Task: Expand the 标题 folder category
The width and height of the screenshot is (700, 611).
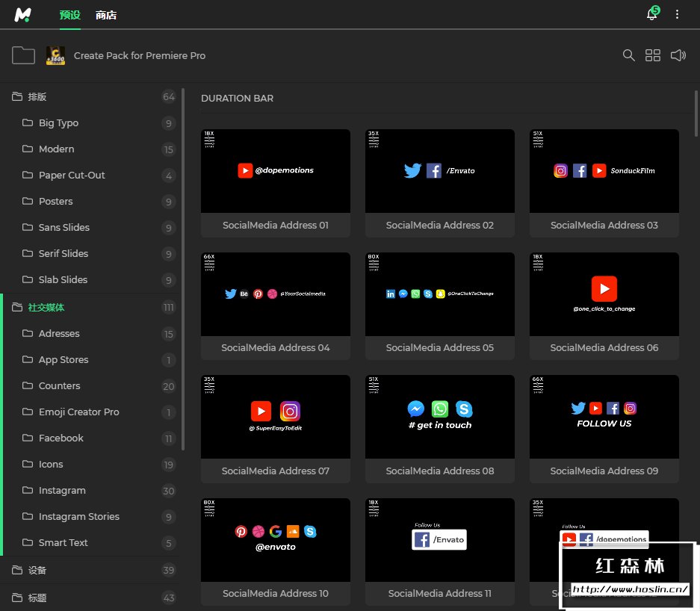Action: point(37,598)
